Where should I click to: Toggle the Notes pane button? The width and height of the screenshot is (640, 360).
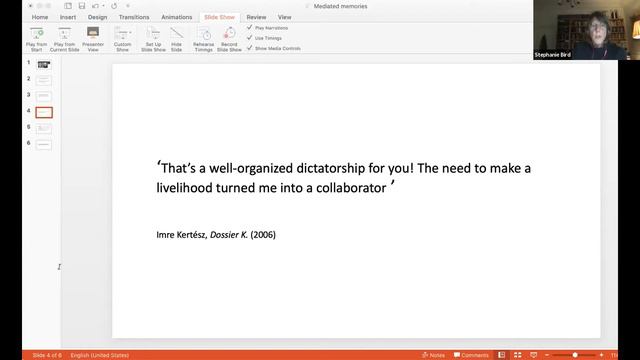click(x=433, y=355)
